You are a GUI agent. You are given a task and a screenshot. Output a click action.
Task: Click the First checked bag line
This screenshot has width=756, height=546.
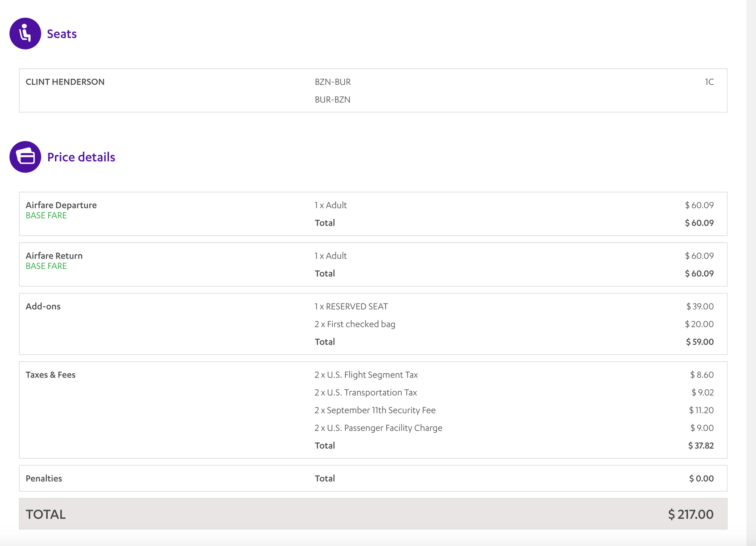pos(355,324)
